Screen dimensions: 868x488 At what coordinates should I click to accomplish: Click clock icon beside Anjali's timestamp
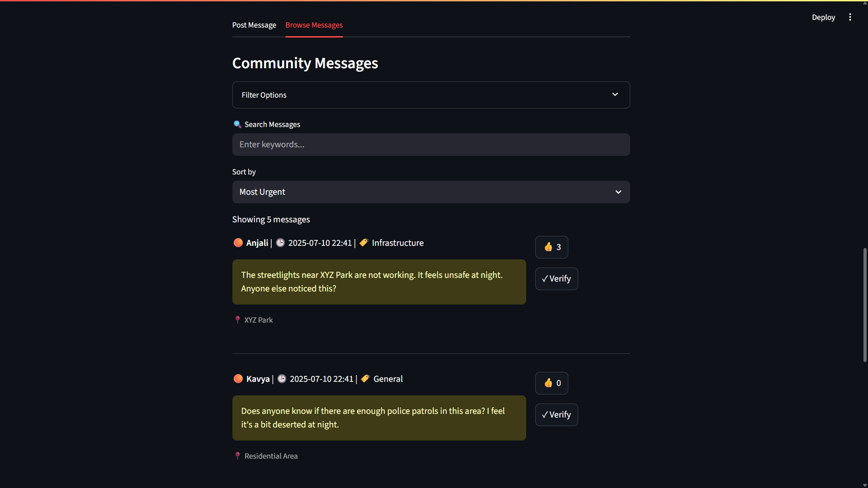coord(280,243)
